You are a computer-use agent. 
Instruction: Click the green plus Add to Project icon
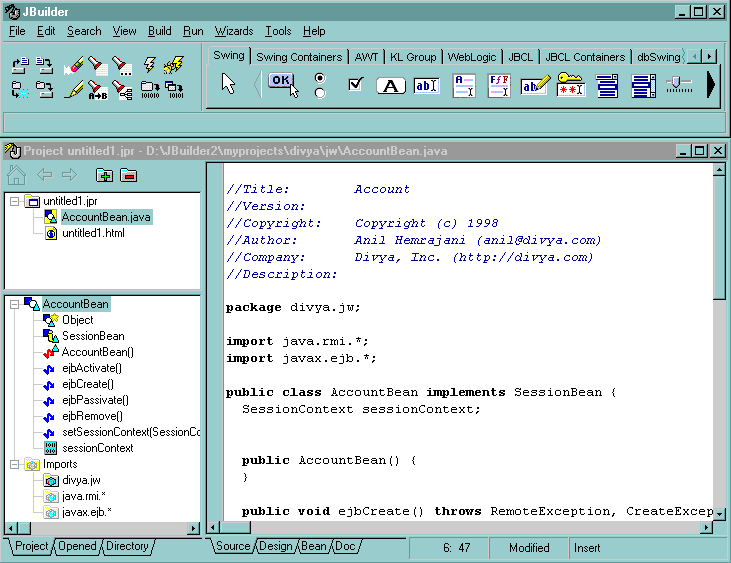tap(104, 176)
